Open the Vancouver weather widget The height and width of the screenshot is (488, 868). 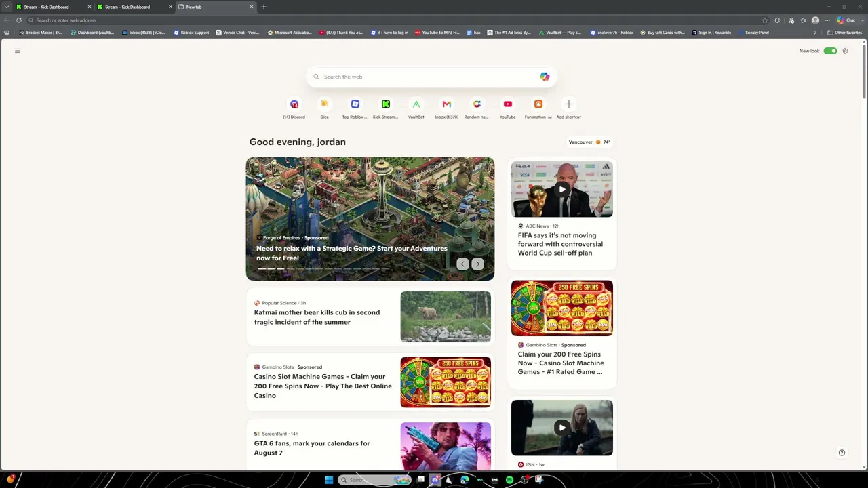pos(589,142)
